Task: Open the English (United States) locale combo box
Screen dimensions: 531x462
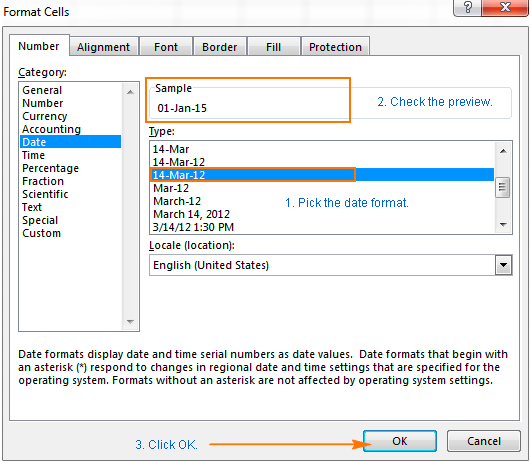Action: 331,265
